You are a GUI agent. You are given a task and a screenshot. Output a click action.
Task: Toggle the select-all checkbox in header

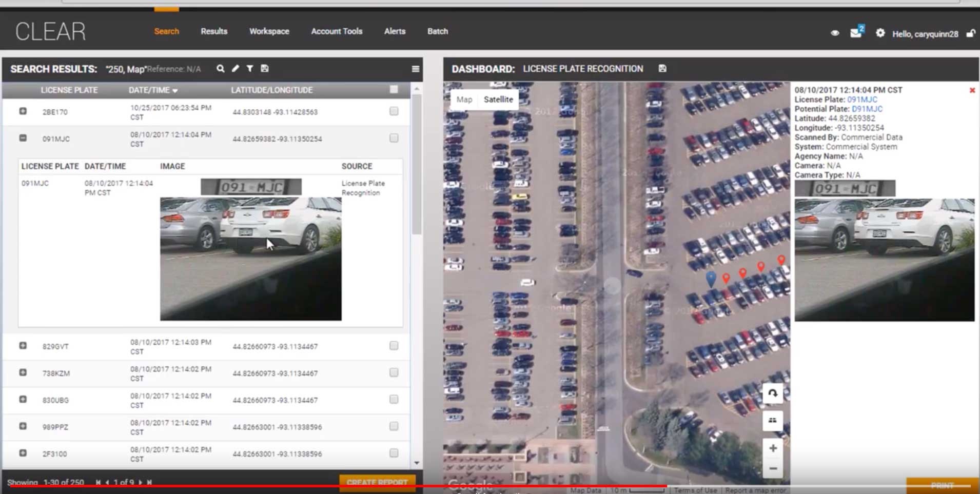[394, 90]
